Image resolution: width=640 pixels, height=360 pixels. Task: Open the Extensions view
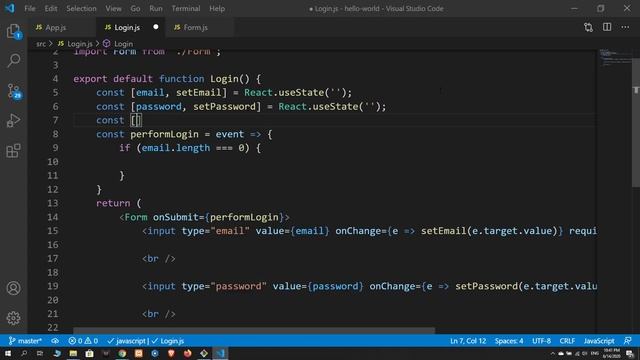[x=13, y=151]
